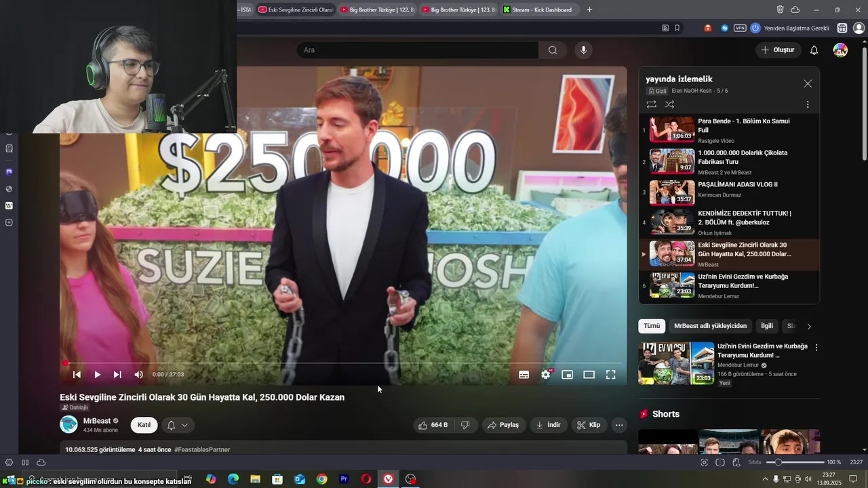Screen dimensions: 868x488
Task: Open options for recommended Mendebur Lemur video
Action: tap(816, 348)
